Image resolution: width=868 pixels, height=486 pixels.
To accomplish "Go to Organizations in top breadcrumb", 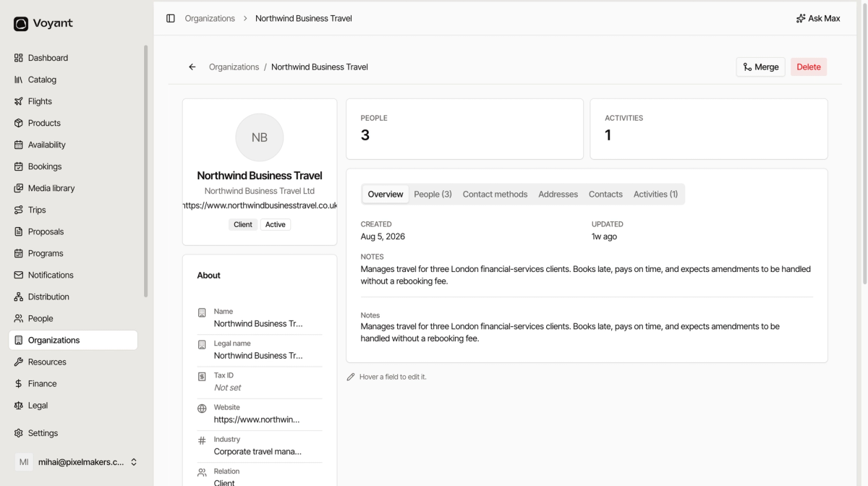I will [210, 18].
